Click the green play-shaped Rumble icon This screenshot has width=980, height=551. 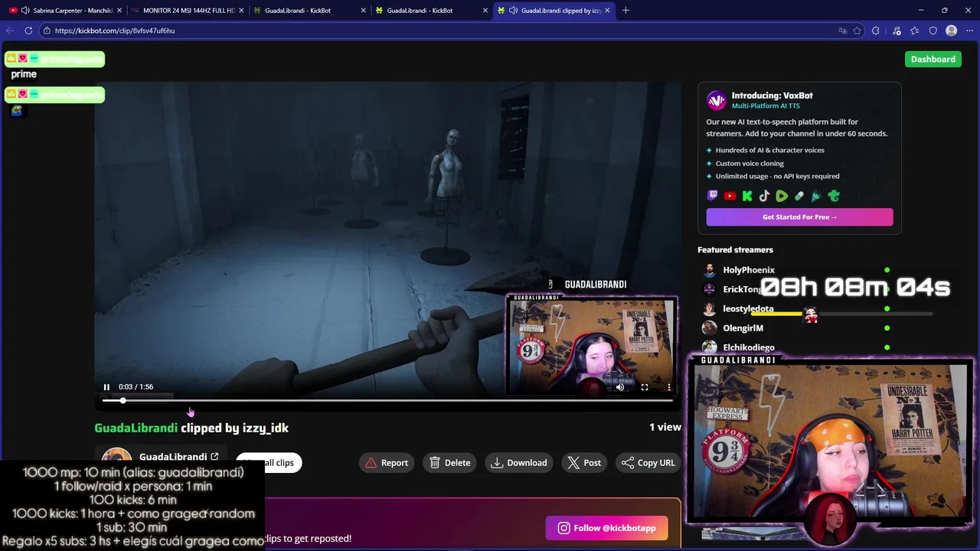click(782, 196)
